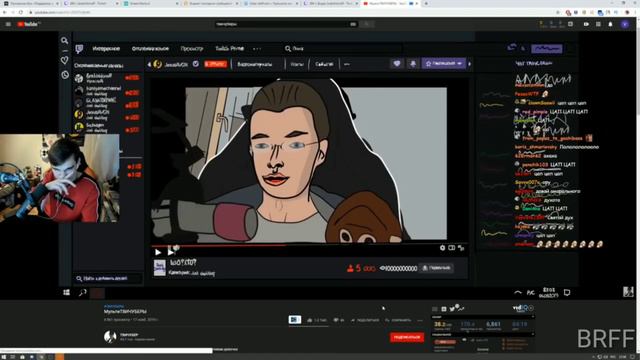Click the red Подписаться subscribe button
The height and width of the screenshot is (360, 640).
(407, 337)
